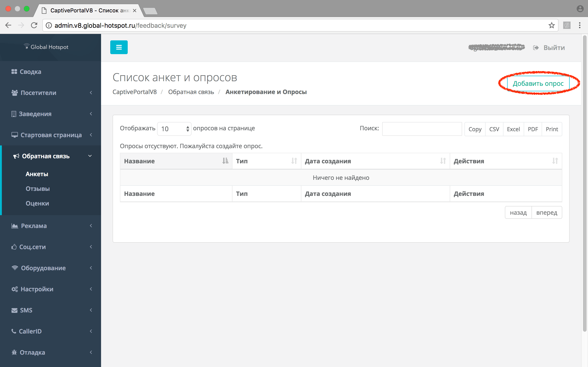Screen dimensions: 588x367
Task: Click Добавить опрос button
Action: 537,83
